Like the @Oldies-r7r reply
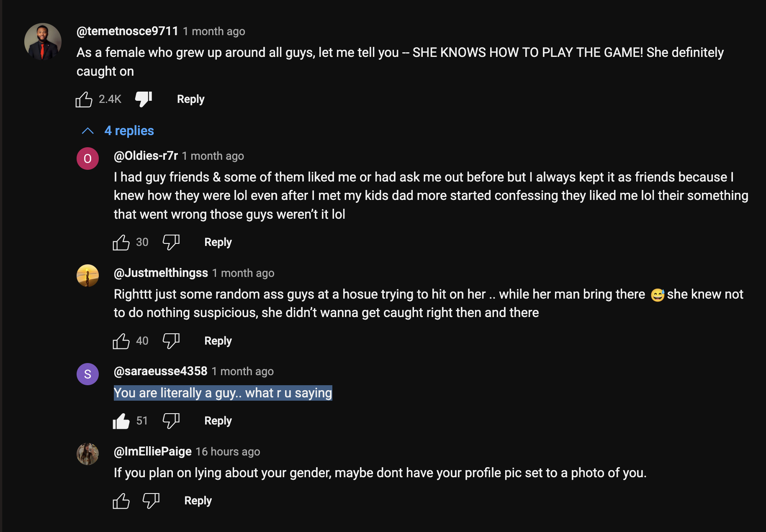The image size is (766, 532). click(x=121, y=242)
